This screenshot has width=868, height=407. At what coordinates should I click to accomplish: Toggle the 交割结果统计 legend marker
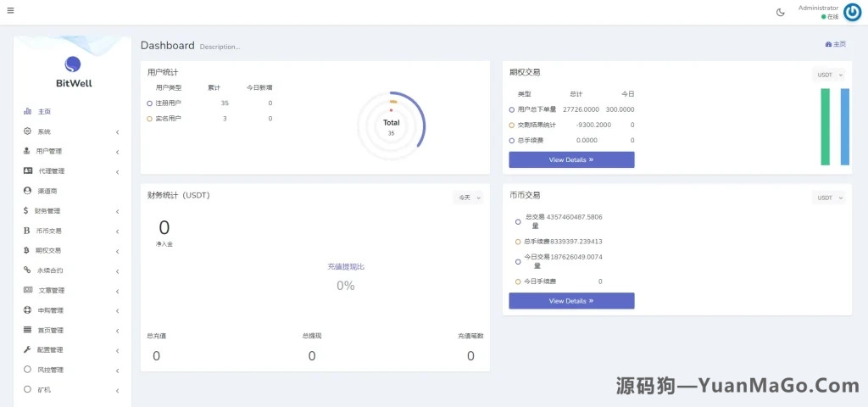click(512, 125)
